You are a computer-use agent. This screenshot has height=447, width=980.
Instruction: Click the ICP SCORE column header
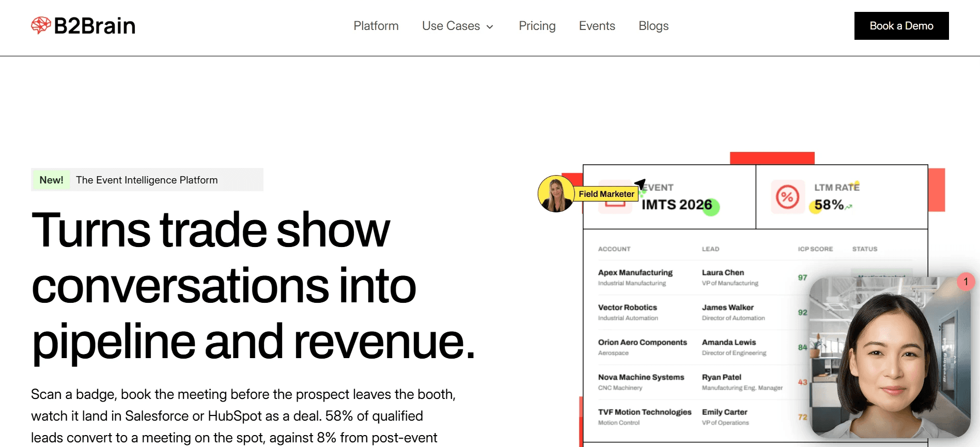(815, 249)
